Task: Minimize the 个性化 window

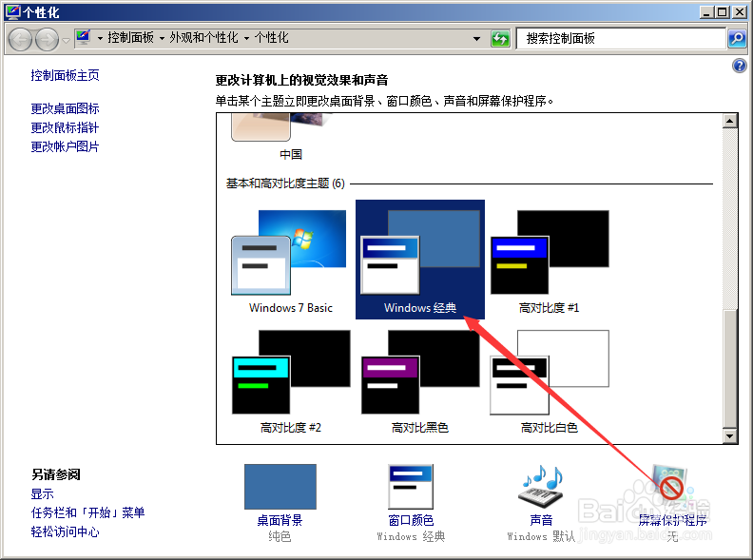Action: point(705,12)
